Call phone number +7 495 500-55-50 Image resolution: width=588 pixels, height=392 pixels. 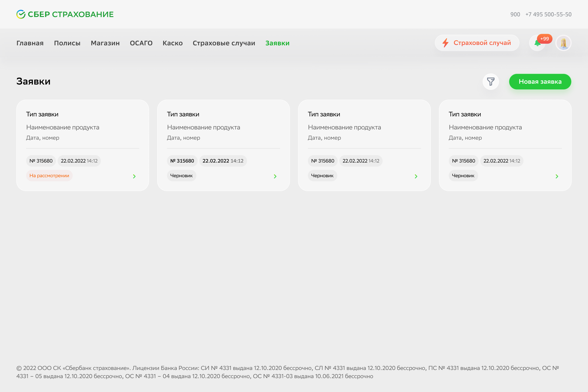pos(549,14)
